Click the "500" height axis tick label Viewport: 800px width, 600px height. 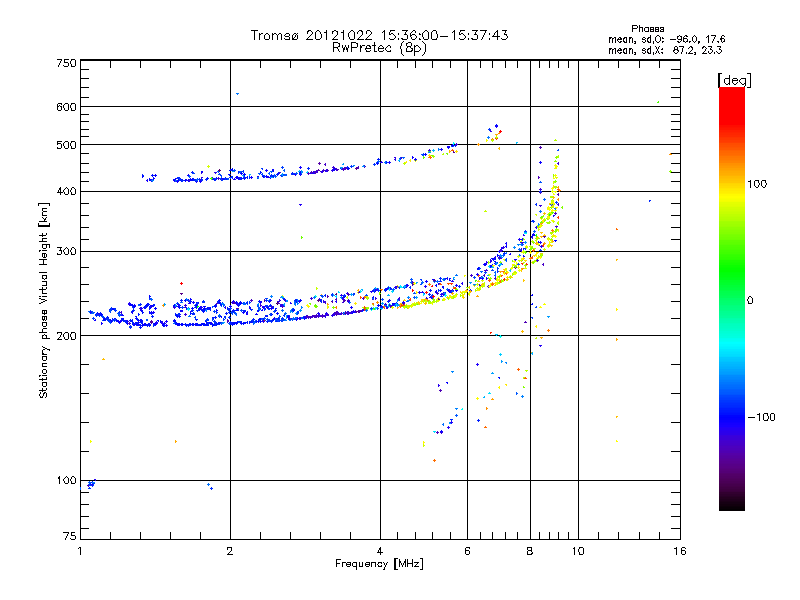[x=67, y=145]
